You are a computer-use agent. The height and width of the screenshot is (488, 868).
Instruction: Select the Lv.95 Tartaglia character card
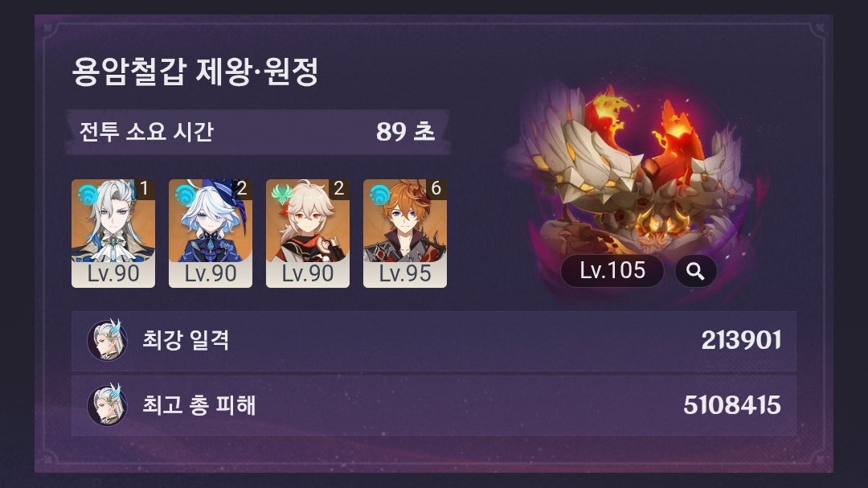404,233
